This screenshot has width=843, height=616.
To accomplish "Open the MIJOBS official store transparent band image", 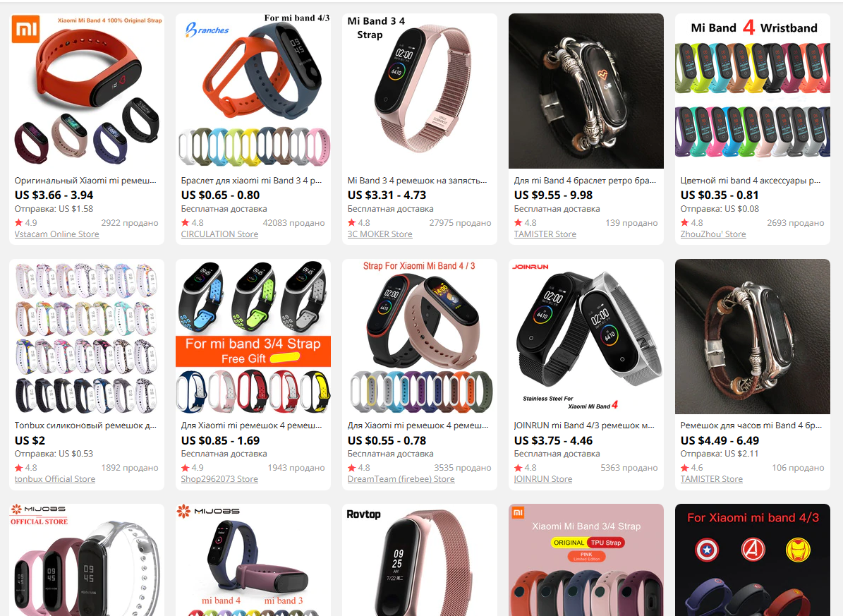I will 87,560.
